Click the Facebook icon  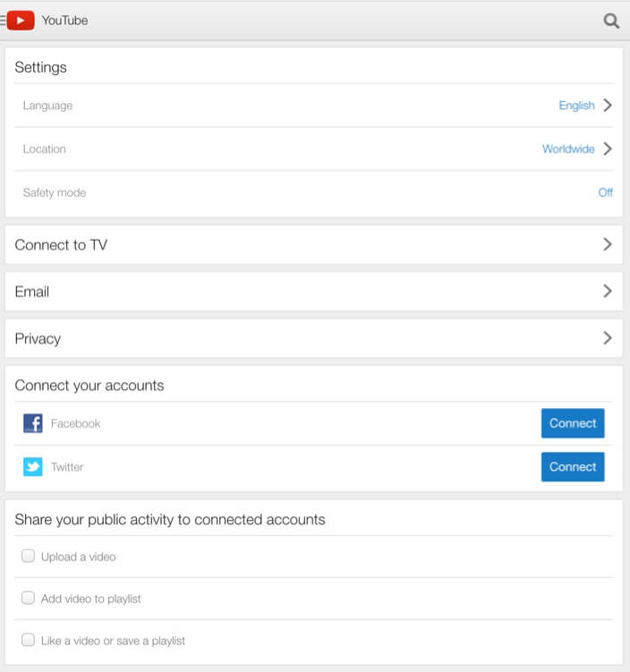(x=33, y=423)
